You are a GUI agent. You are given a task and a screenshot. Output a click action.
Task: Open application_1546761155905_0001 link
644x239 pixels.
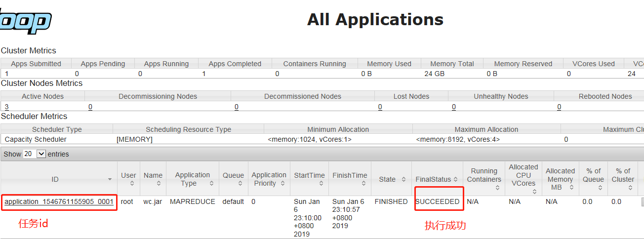click(x=59, y=201)
